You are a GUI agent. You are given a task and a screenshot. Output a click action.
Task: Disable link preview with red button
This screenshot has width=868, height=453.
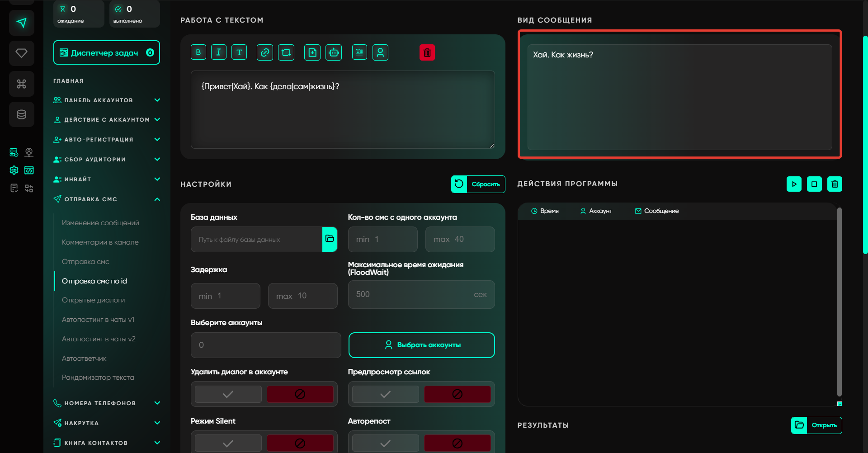[x=457, y=394]
